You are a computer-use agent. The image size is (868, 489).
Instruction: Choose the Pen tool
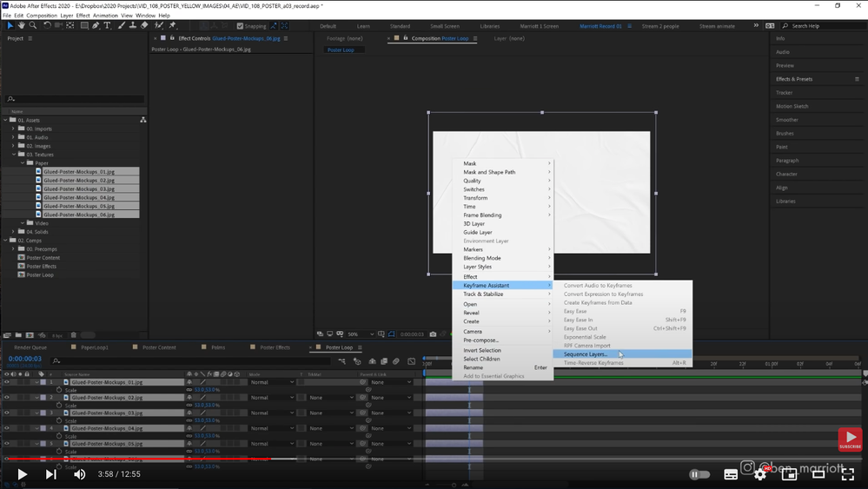(96, 26)
